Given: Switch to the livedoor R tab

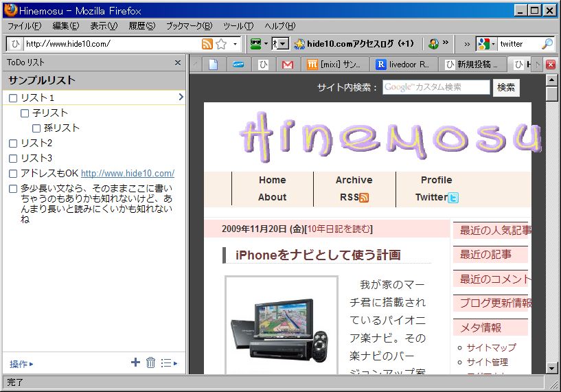Looking at the screenshot, I should [403, 65].
